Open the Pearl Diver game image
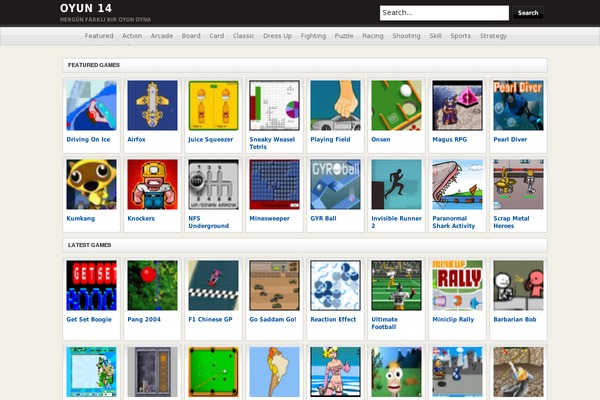 tap(518, 106)
